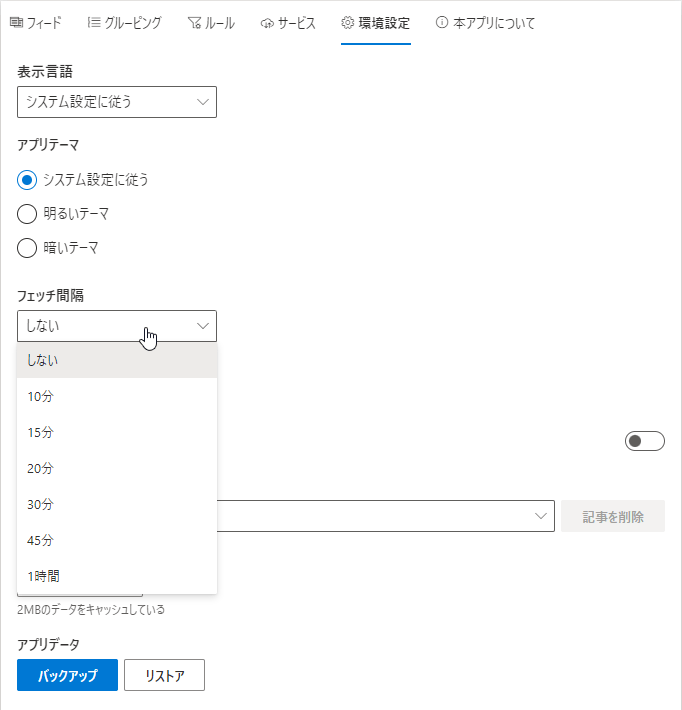Select the 暗いテーマ radio button
This screenshot has height=710, width=682.
[x=27, y=248]
